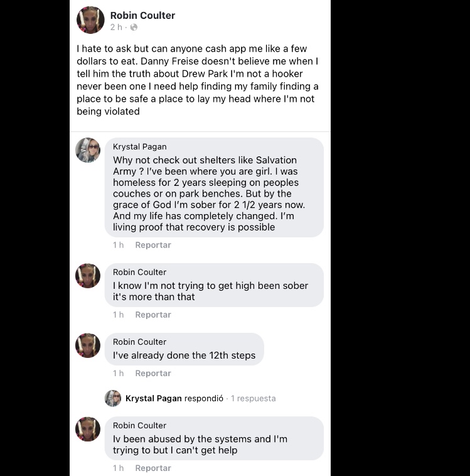The height and width of the screenshot is (476, 470).
Task: Open the Robin Coulter name at post top
Action: pos(142,15)
